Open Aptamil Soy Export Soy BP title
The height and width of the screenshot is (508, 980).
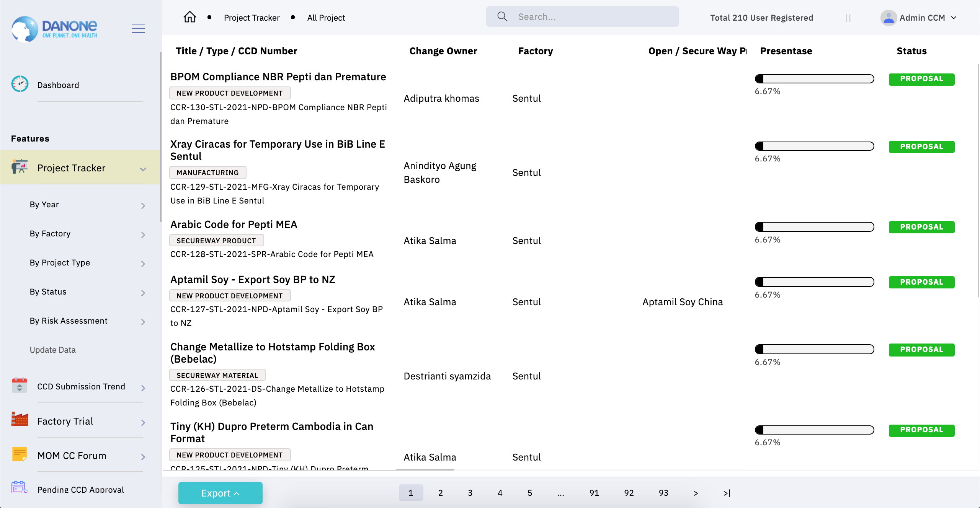253,280
